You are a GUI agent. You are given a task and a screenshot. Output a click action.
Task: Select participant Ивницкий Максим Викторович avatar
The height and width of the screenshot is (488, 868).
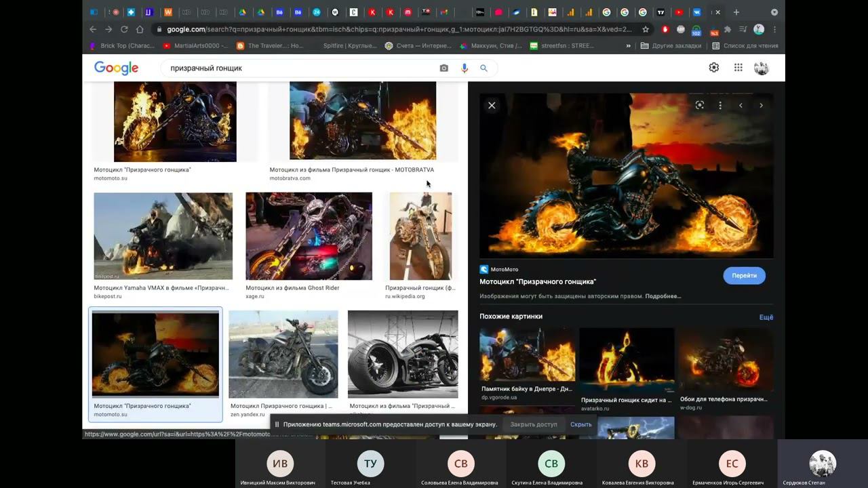tap(280, 464)
